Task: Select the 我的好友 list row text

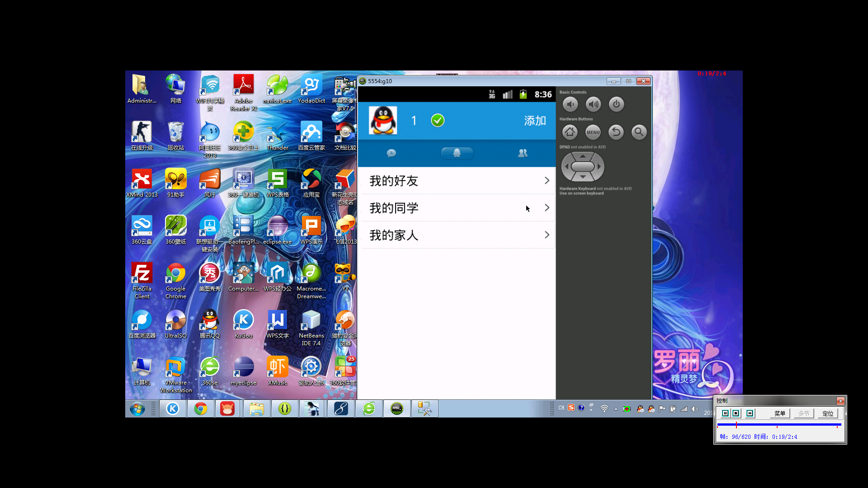Action: [x=394, y=181]
